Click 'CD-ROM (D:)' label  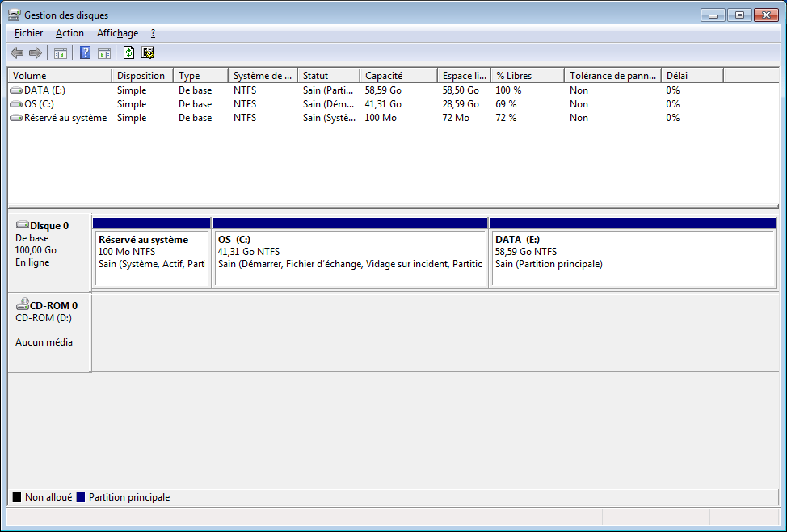(44, 318)
